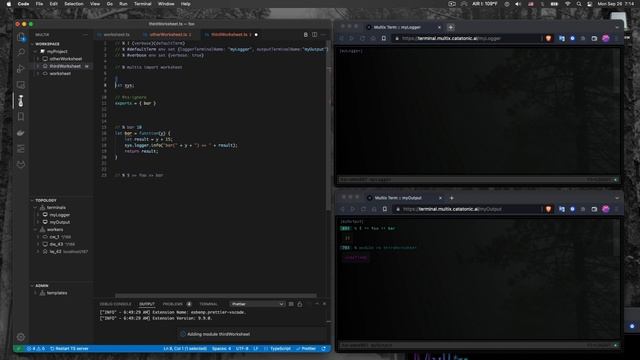The image size is (640, 360).
Task: Click reload button in myOutput browser
Action: click(363, 209)
